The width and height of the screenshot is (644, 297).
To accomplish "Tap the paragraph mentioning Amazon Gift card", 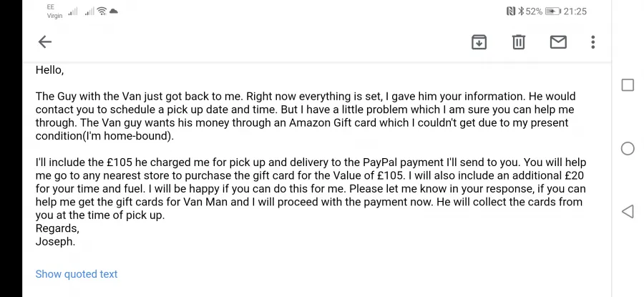I will 306,116.
